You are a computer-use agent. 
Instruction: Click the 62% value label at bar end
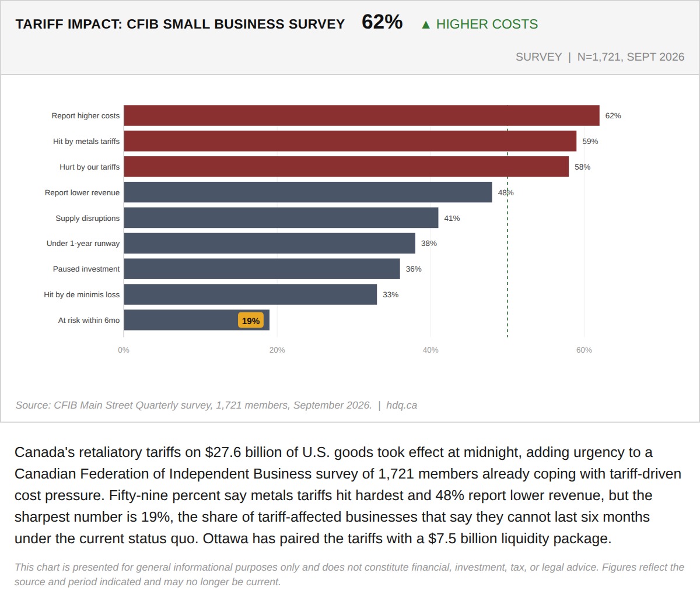point(613,115)
